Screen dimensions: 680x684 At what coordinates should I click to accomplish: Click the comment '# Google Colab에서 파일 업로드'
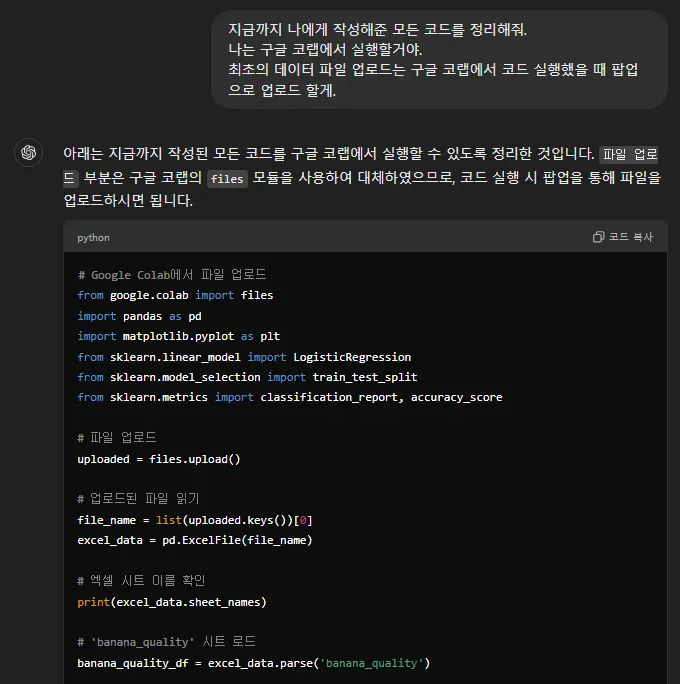pos(172,275)
